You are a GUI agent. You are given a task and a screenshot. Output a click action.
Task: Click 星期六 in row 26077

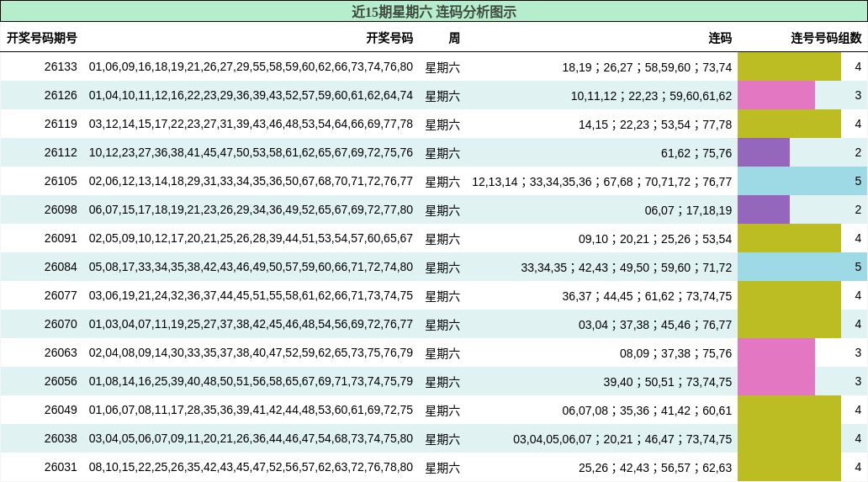pyautogui.click(x=442, y=296)
